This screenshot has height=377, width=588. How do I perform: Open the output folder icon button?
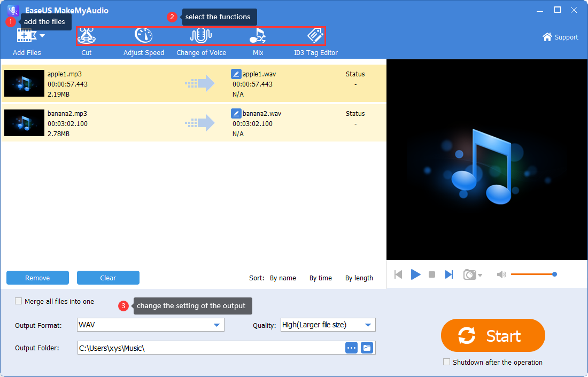point(367,348)
